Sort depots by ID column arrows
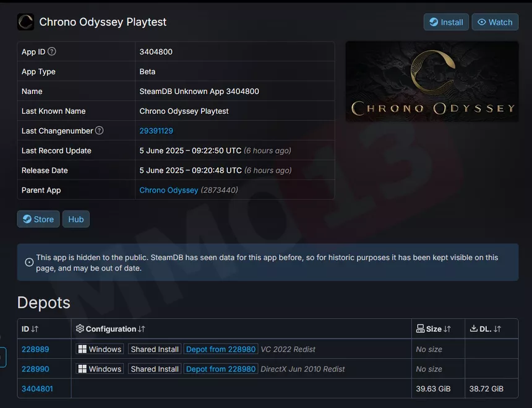532x408 pixels. (x=35, y=329)
